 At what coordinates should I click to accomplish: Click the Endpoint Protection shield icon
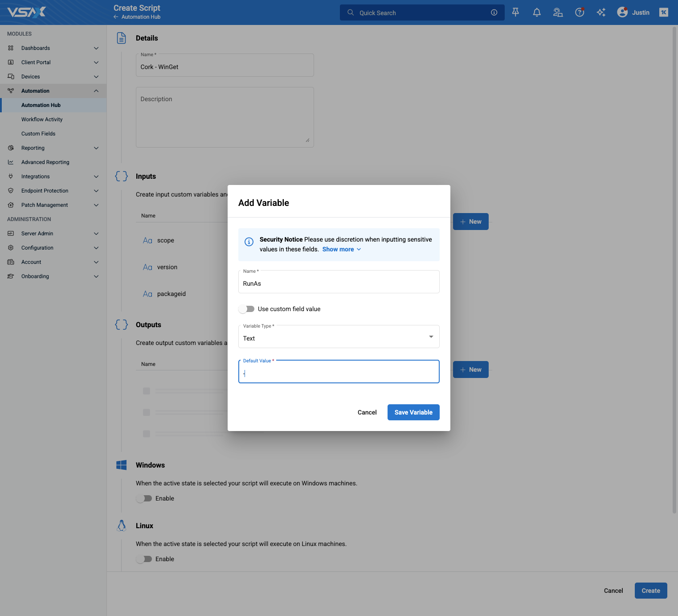point(11,191)
